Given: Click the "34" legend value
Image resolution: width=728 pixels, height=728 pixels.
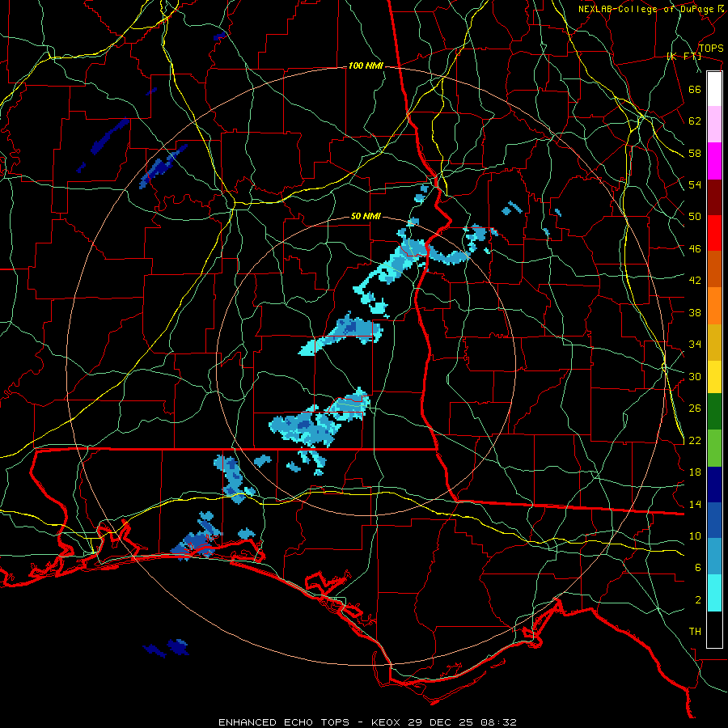Looking at the screenshot, I should pyautogui.click(x=695, y=345).
